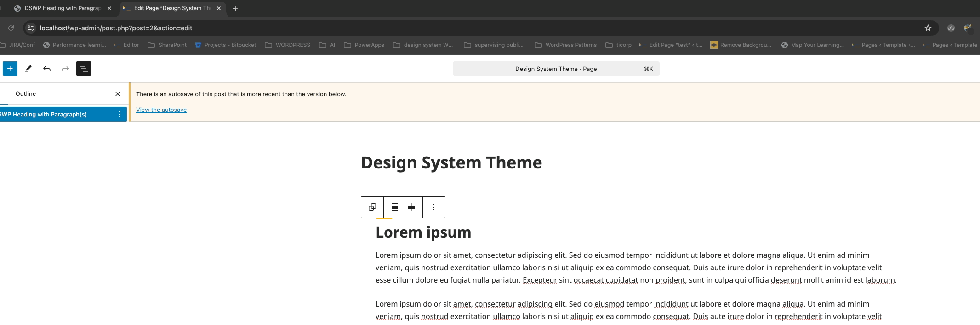Open the AI bookmark folder
The image size is (980, 325).
[x=327, y=45]
